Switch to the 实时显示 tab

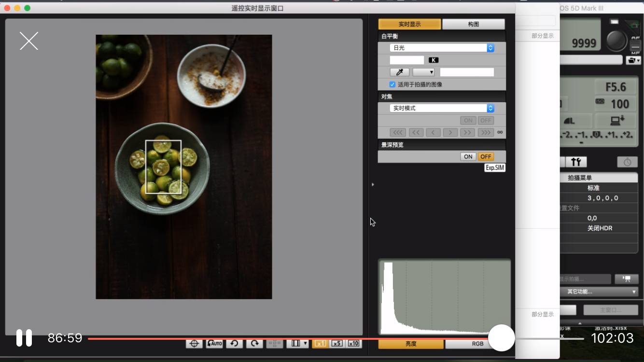click(409, 24)
